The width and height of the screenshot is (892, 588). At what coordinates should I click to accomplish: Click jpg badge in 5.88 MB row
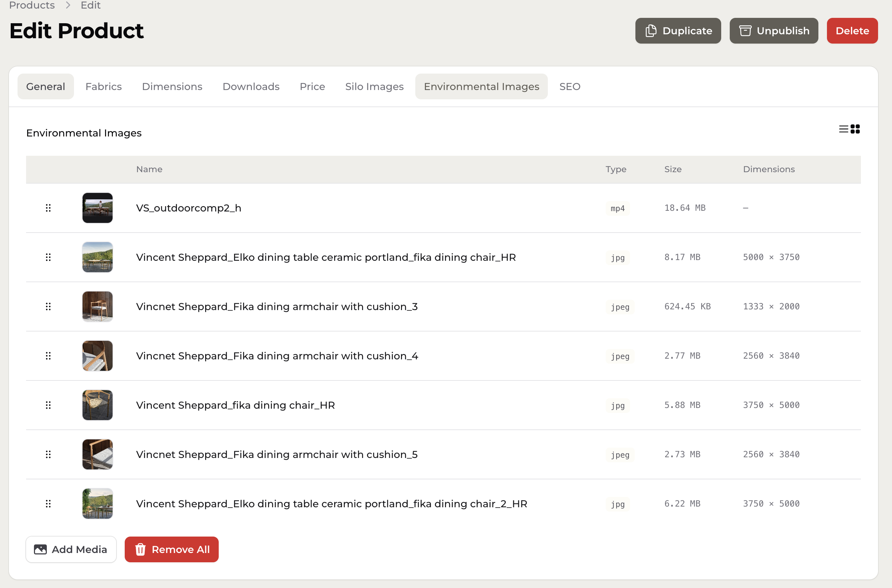pos(618,405)
